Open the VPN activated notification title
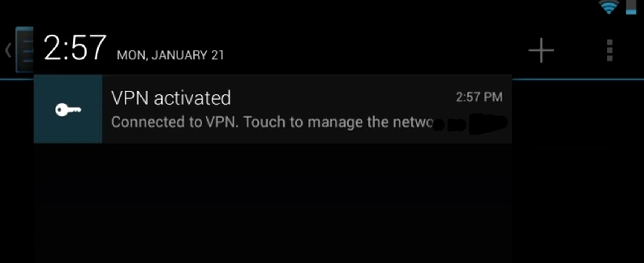Viewport: 644px width, 263px height. point(171,98)
